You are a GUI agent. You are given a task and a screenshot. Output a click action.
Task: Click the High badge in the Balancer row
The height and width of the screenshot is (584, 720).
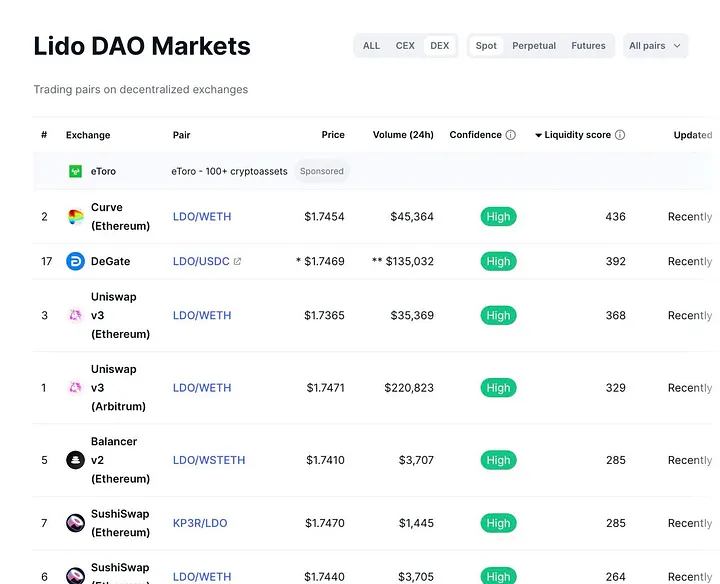click(499, 460)
